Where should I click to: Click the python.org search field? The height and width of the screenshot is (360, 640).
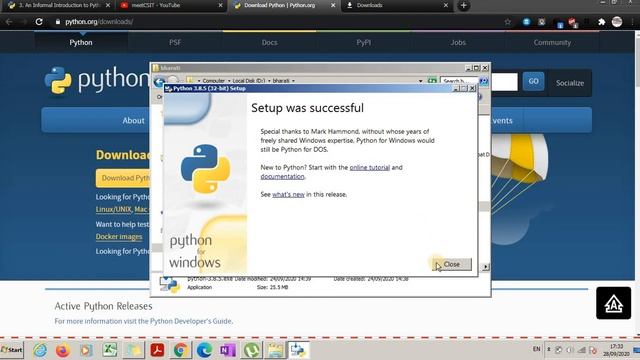pyautogui.click(x=504, y=82)
